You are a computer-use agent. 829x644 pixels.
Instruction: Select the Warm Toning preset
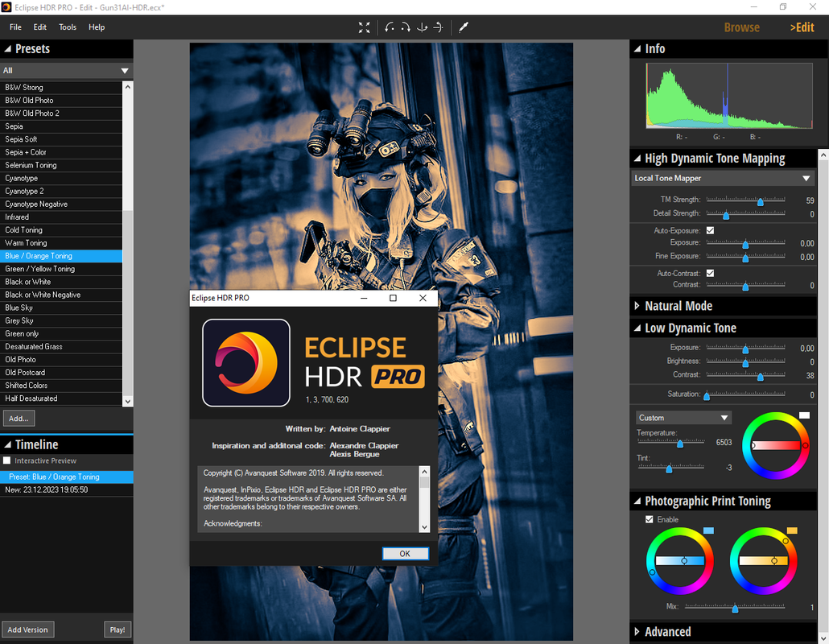pyautogui.click(x=61, y=242)
